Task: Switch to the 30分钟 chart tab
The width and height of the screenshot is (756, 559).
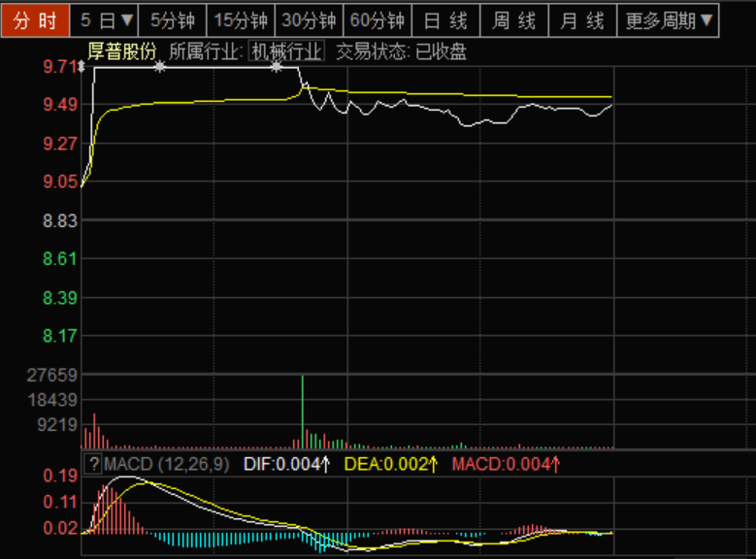Action: coord(309,20)
